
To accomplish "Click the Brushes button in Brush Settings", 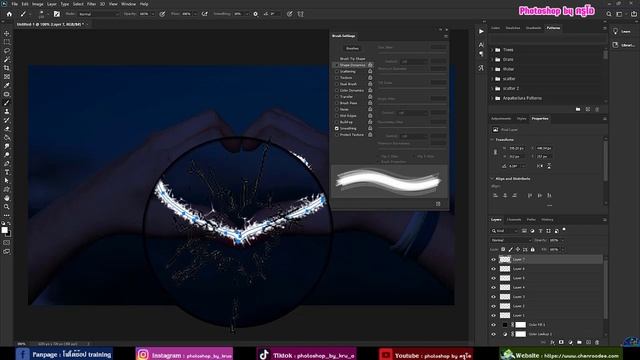I will (x=352, y=48).
